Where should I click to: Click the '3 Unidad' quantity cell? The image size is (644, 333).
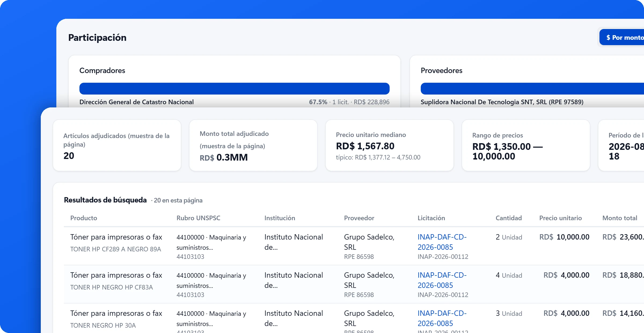509,313
